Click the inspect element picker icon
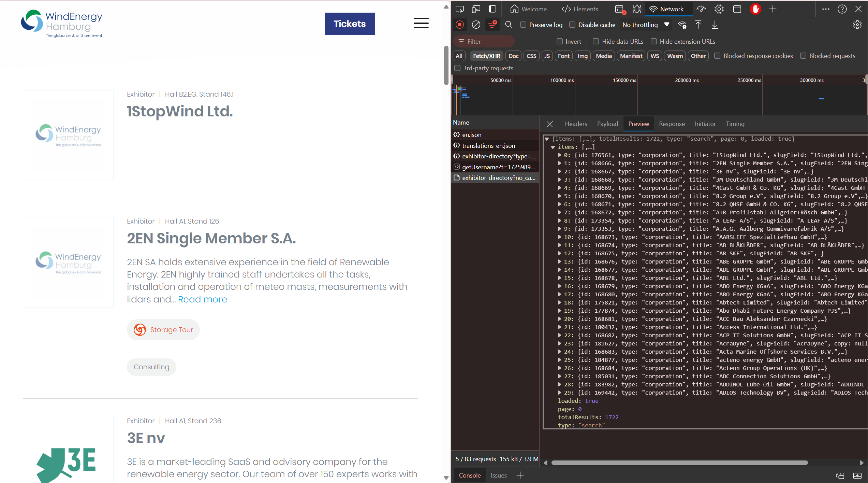The width and height of the screenshot is (868, 483). [x=459, y=9]
